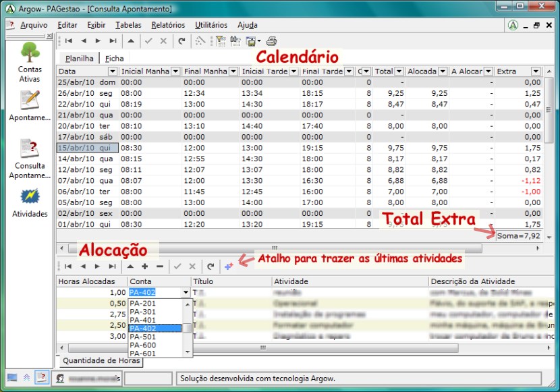Switch to the Ficha tab
The width and height of the screenshot is (560, 392).
point(114,59)
